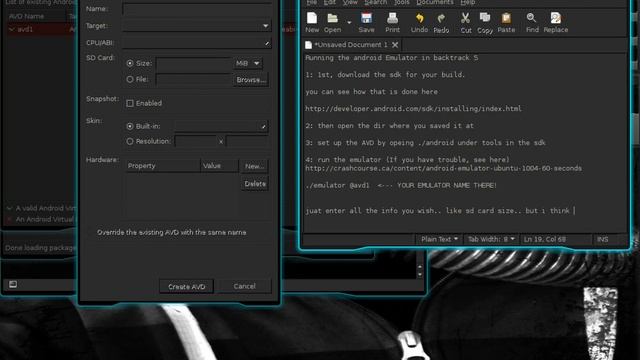The image size is (640, 360).
Task: Select the avd1 row in AVD list
Action: [41, 29]
